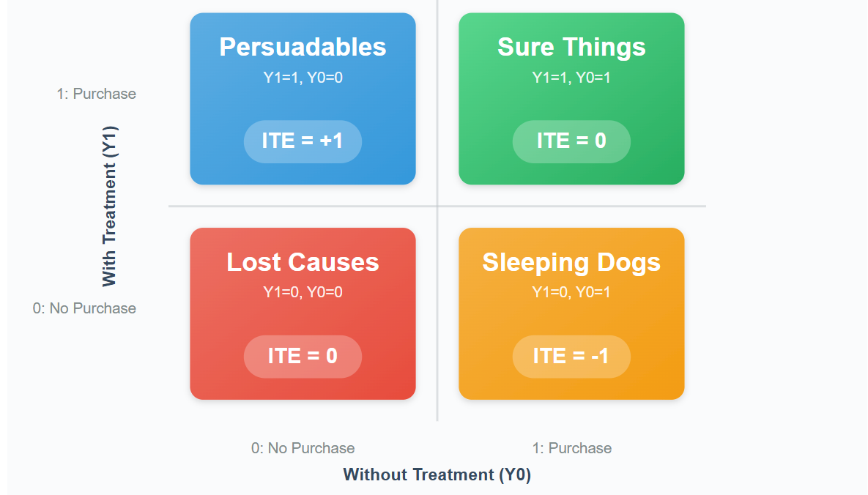The width and height of the screenshot is (868, 495).
Task: Click ITE = 0 badge in Lost Causes
Action: [x=303, y=357]
